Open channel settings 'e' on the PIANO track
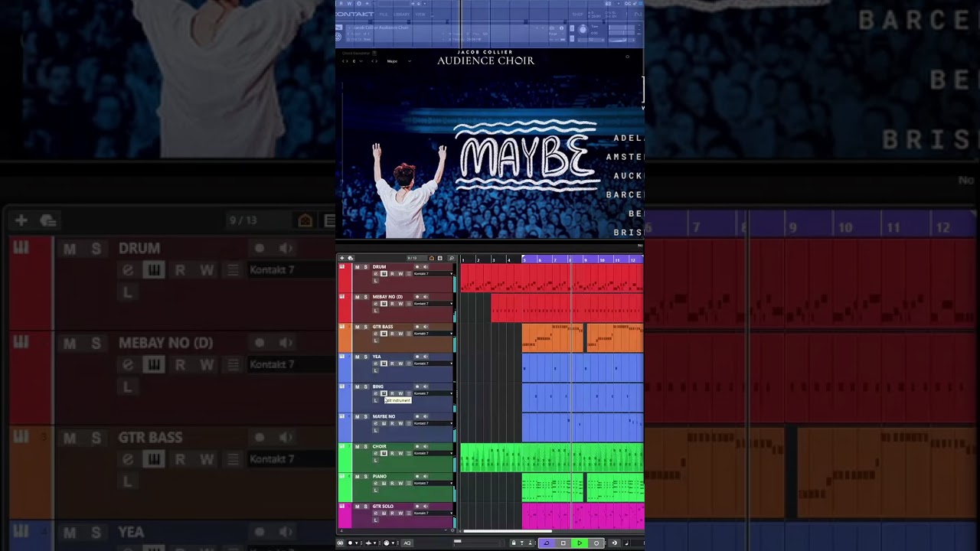 (376, 483)
